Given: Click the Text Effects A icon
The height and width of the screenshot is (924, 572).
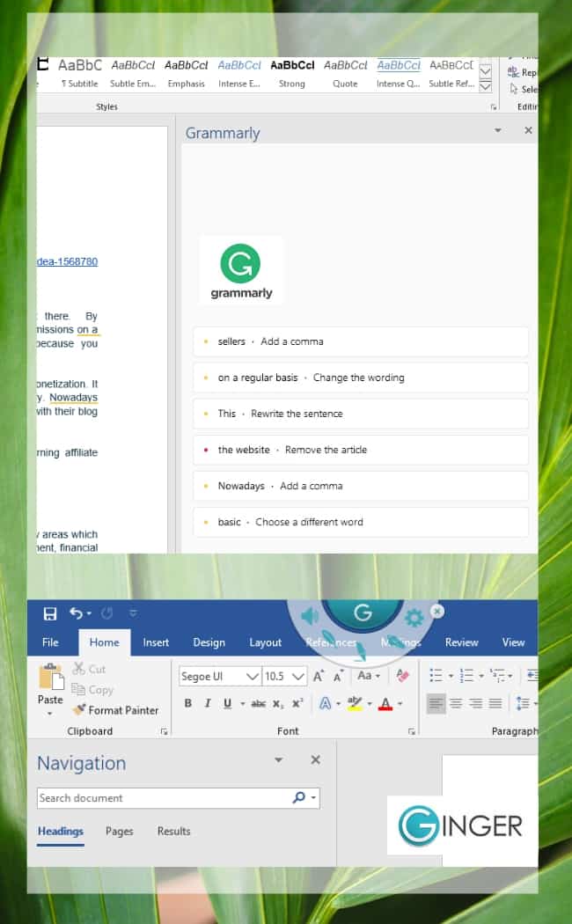Looking at the screenshot, I should point(325,703).
